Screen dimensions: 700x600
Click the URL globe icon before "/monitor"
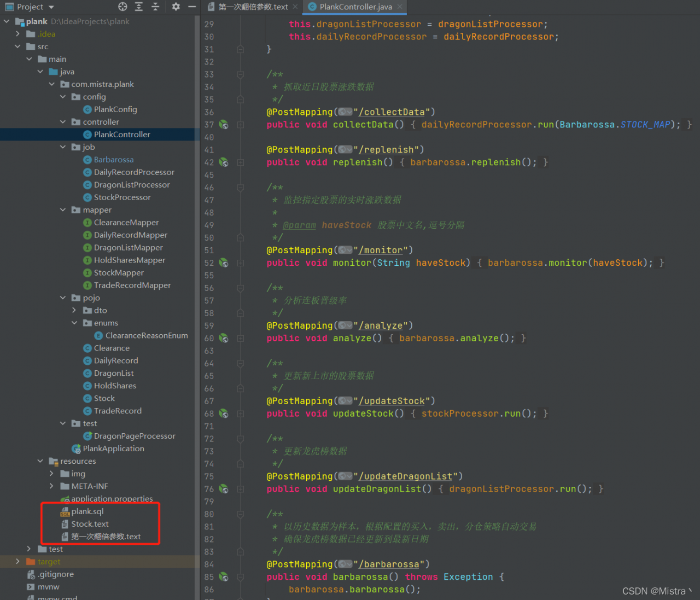tap(345, 251)
